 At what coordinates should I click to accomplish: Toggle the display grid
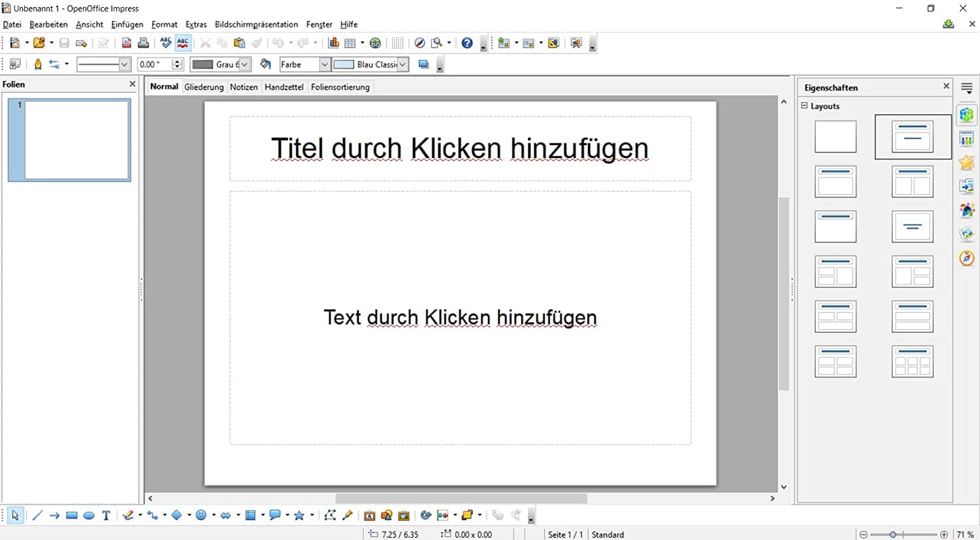(x=397, y=43)
